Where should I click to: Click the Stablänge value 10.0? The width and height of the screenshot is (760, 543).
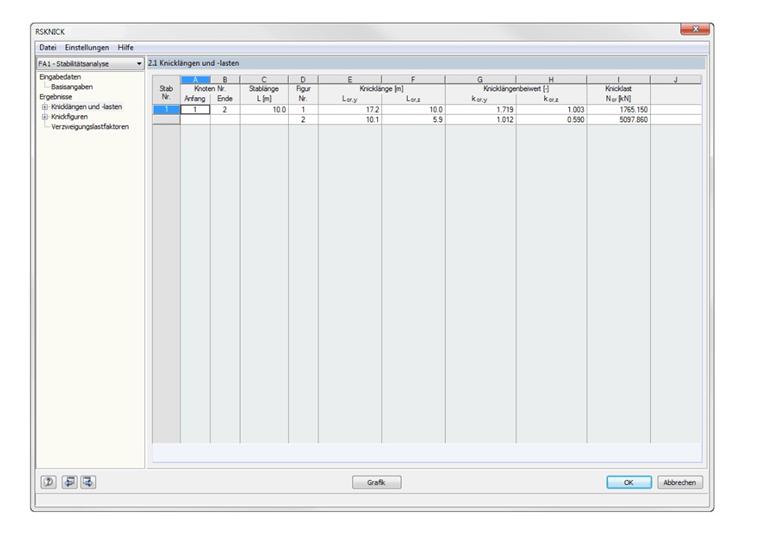coord(264,110)
